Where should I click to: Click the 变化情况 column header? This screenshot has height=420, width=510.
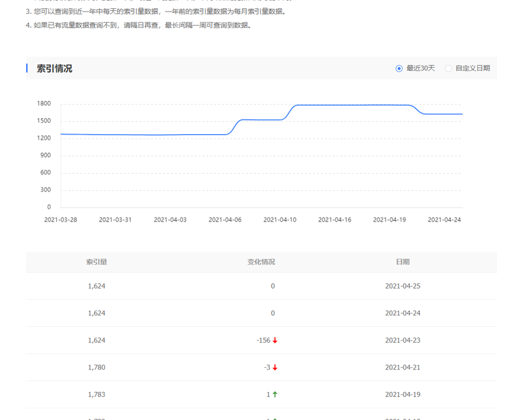point(261,262)
